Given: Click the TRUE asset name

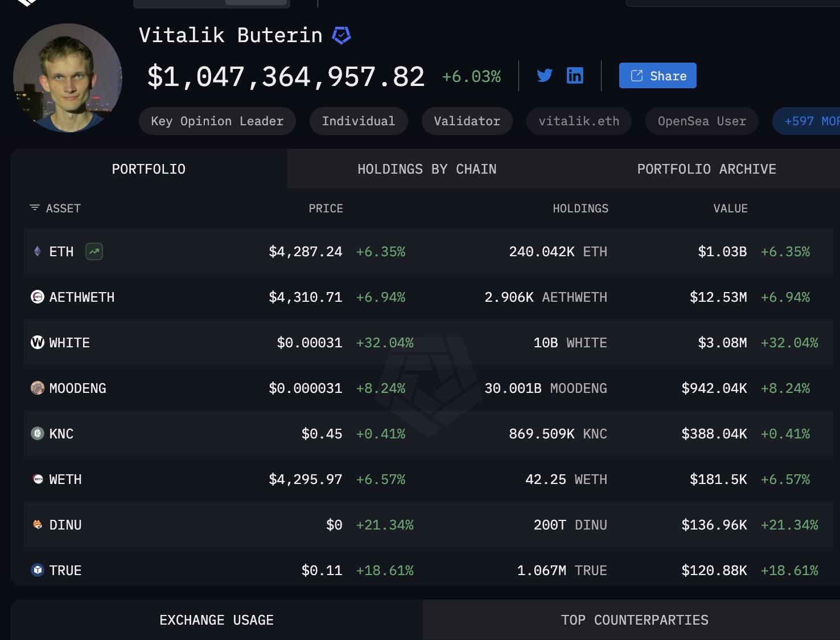Looking at the screenshot, I should click(x=65, y=571).
